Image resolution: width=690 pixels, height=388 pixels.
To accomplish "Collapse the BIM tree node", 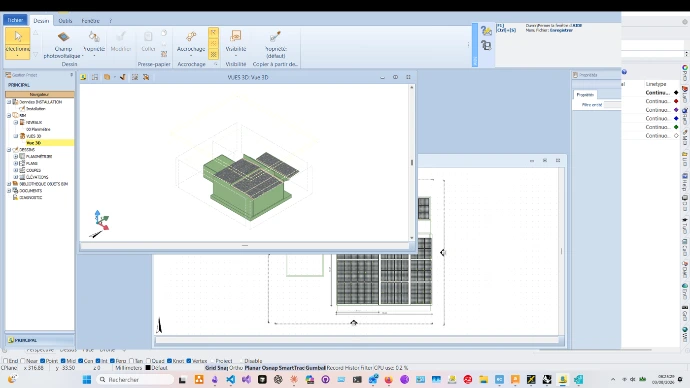I will pos(9,115).
